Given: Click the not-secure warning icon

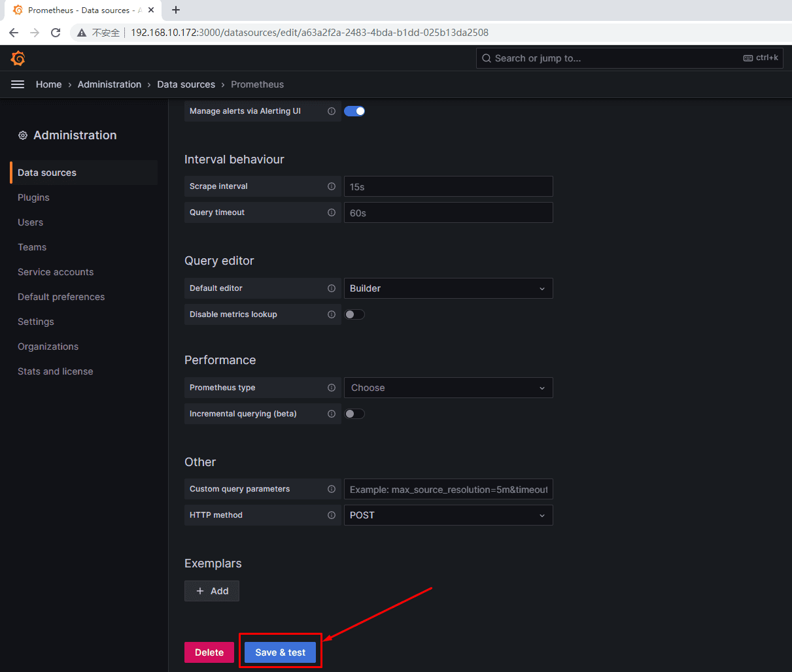Looking at the screenshot, I should coord(82,33).
